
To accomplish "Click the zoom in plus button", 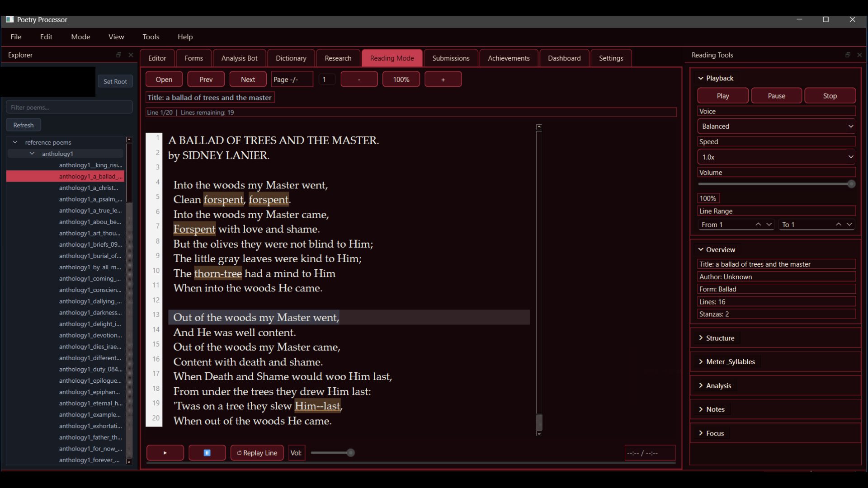I will coord(443,80).
